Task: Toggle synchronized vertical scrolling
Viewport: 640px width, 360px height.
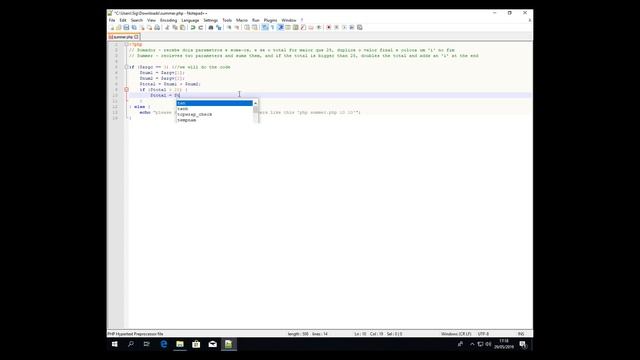Action: [x=247, y=27]
